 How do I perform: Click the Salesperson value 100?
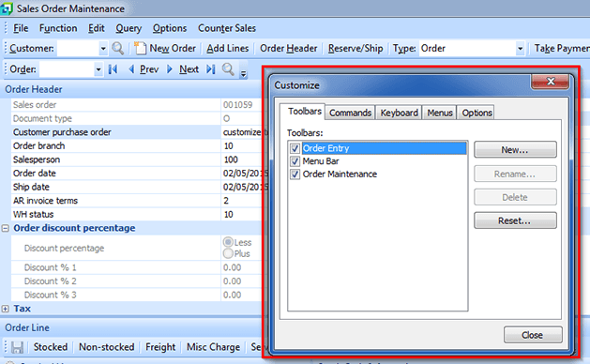tap(231, 159)
